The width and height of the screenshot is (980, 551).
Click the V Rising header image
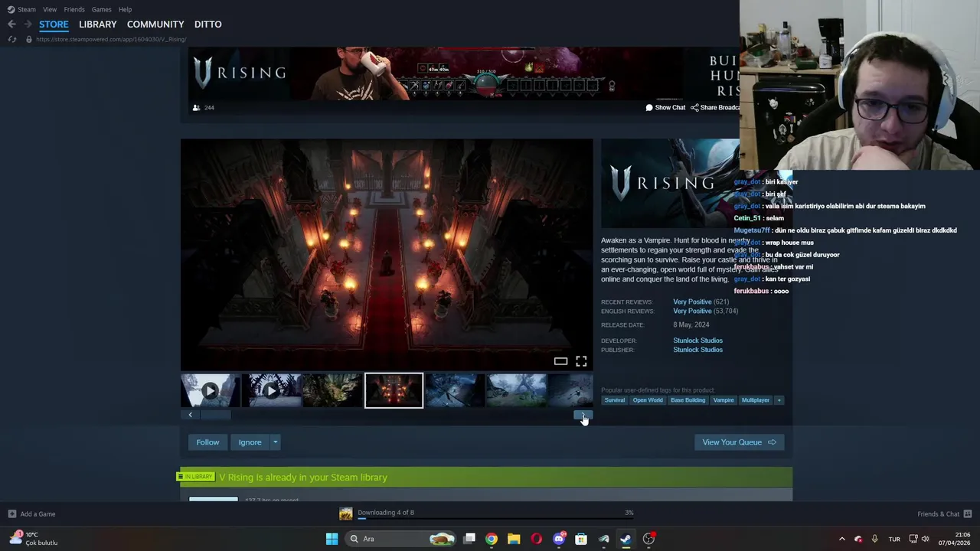[x=670, y=184]
